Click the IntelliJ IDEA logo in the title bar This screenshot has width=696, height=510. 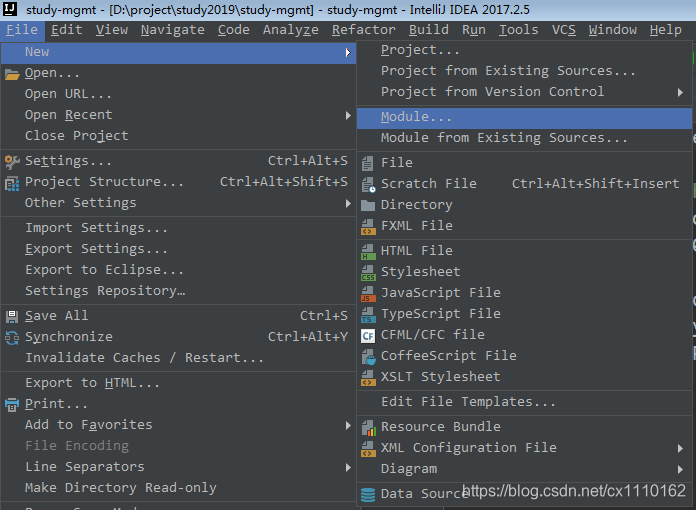(x=10, y=8)
